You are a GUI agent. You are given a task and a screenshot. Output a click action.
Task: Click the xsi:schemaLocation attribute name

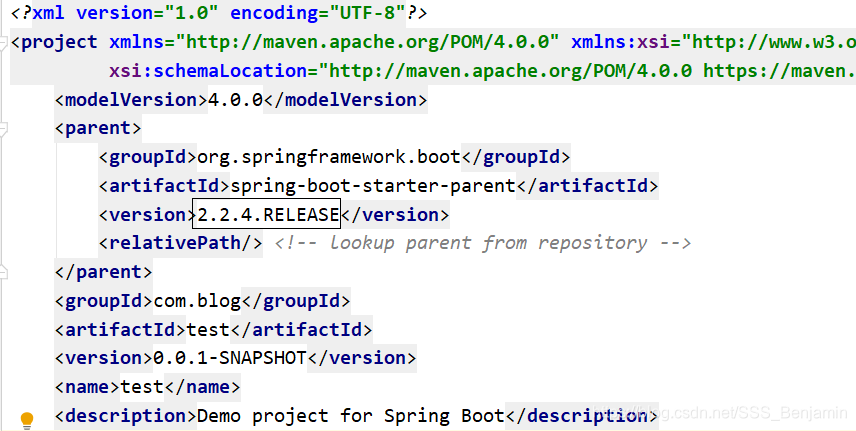point(207,71)
